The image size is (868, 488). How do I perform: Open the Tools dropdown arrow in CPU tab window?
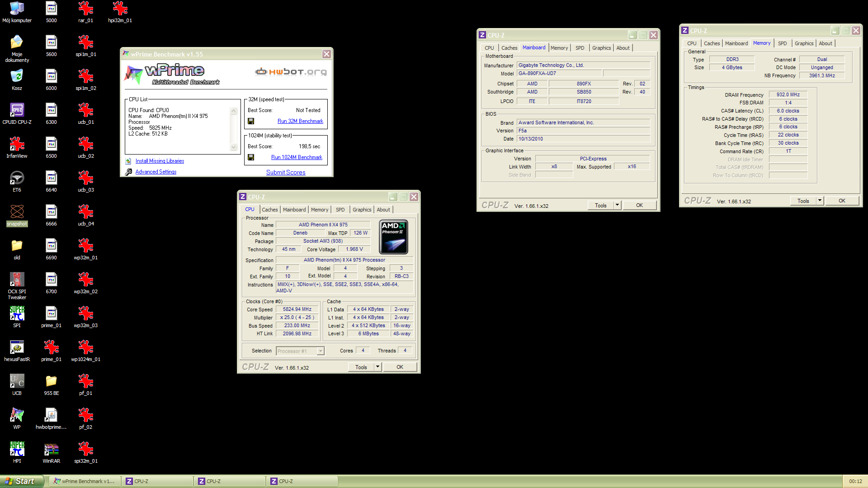[377, 367]
